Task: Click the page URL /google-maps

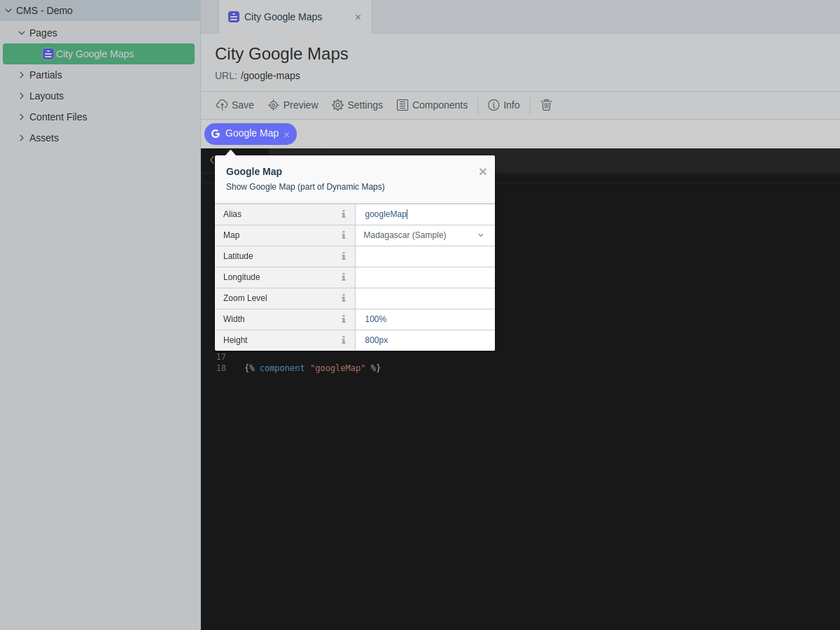Action: [270, 76]
